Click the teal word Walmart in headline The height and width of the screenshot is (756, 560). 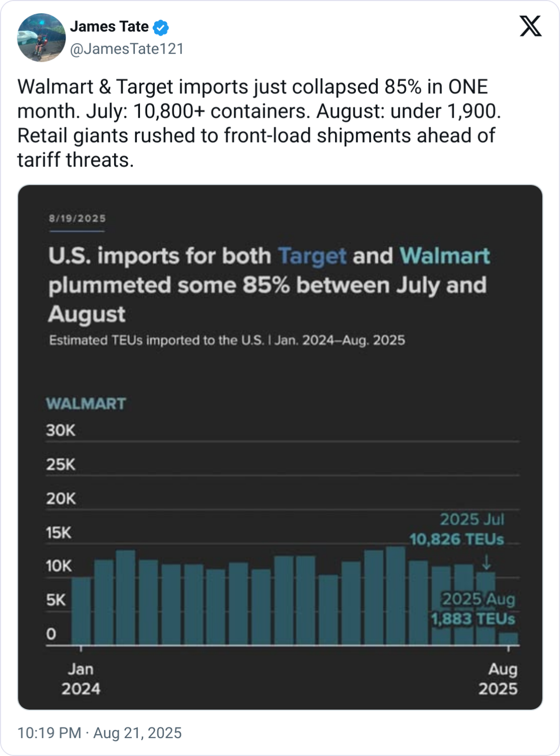(x=444, y=256)
